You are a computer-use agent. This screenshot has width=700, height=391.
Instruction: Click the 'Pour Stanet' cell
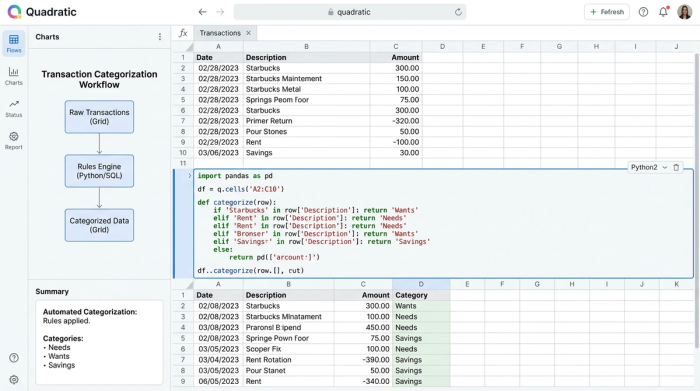(x=288, y=370)
